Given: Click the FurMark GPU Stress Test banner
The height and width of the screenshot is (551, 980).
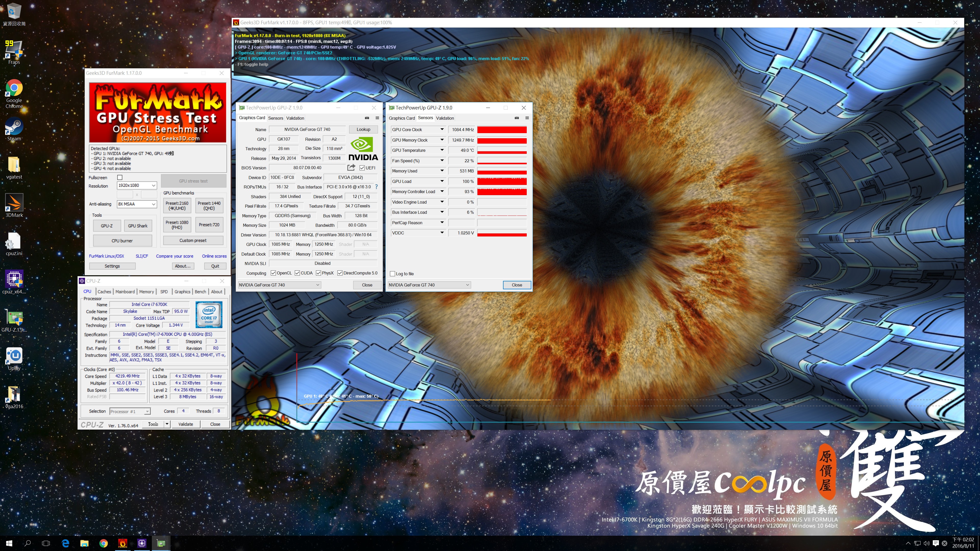Looking at the screenshot, I should pos(157,112).
